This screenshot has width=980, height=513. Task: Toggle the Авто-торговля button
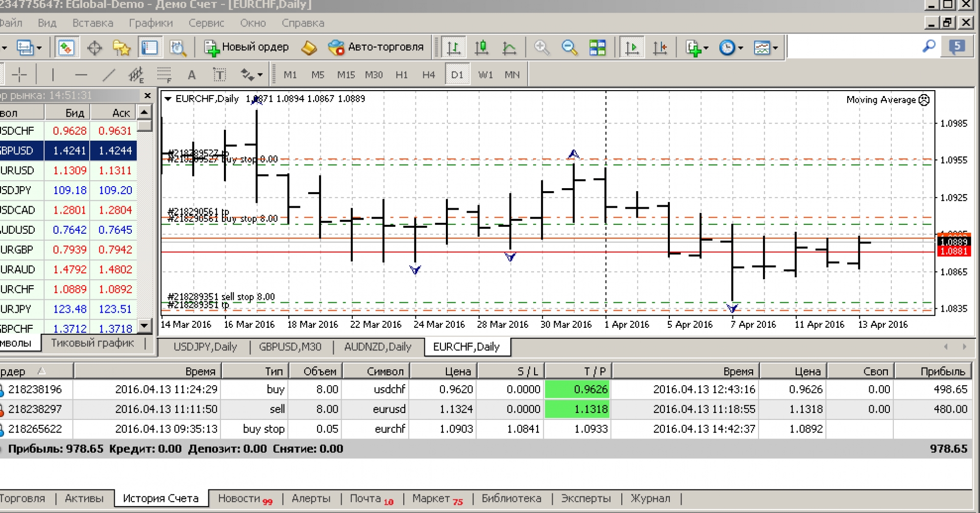pos(376,47)
